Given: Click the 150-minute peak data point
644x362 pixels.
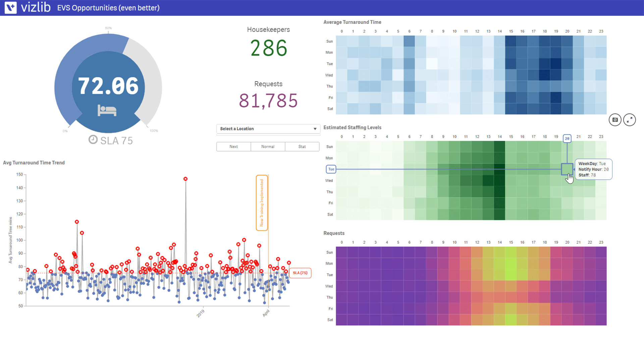Looking at the screenshot, I should click(x=185, y=179).
